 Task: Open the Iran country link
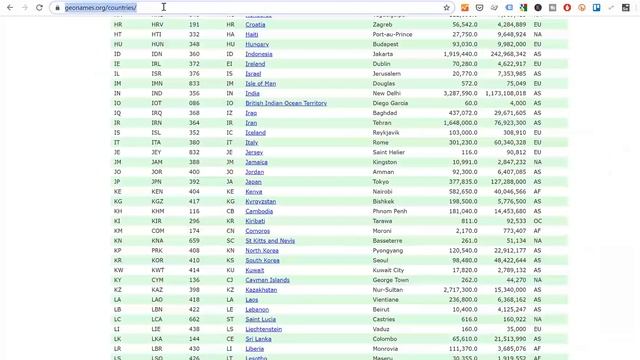click(251, 123)
